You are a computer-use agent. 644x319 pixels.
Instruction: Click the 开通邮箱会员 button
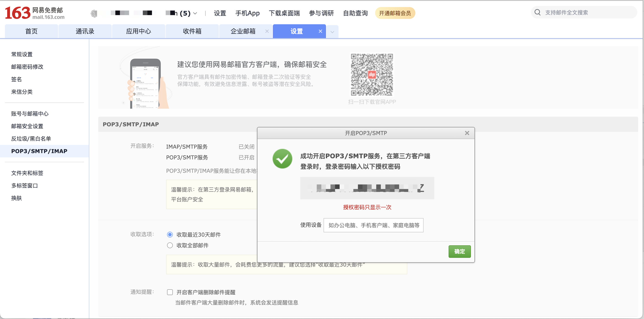pyautogui.click(x=395, y=13)
